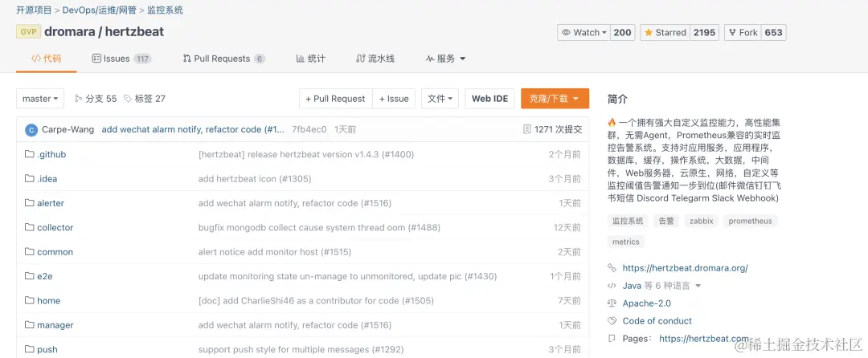
Task: Click the commits count document icon
Action: coord(527,129)
